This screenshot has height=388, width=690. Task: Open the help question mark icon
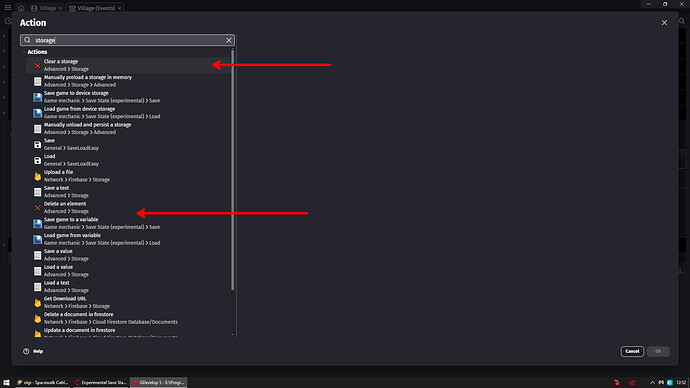tap(26, 351)
